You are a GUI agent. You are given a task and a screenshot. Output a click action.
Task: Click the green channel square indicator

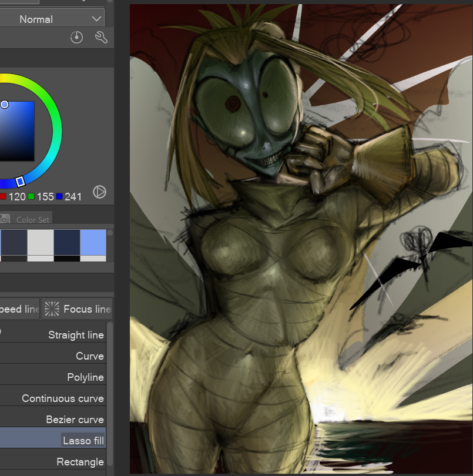pyautogui.click(x=31, y=196)
